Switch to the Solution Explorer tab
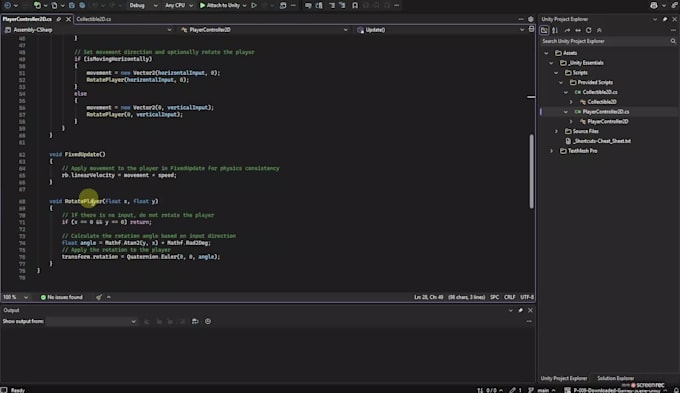 coord(615,378)
